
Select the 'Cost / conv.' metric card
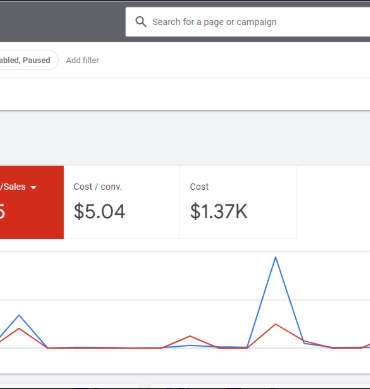(122, 202)
